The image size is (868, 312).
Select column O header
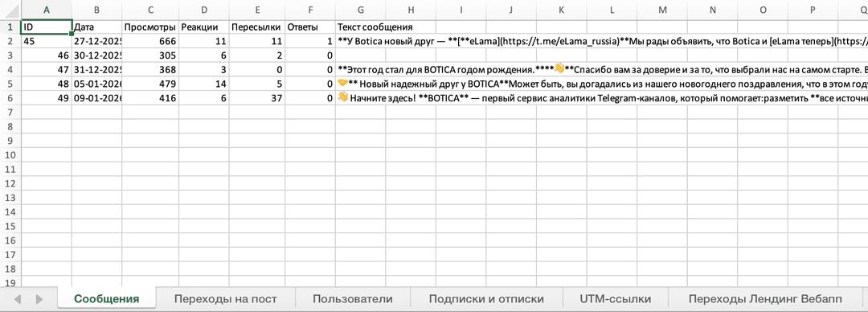tap(764, 10)
